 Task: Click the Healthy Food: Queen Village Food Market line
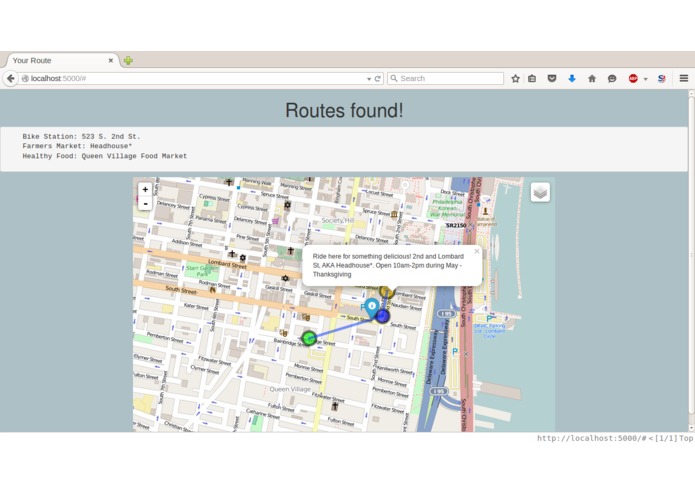pyautogui.click(x=105, y=156)
